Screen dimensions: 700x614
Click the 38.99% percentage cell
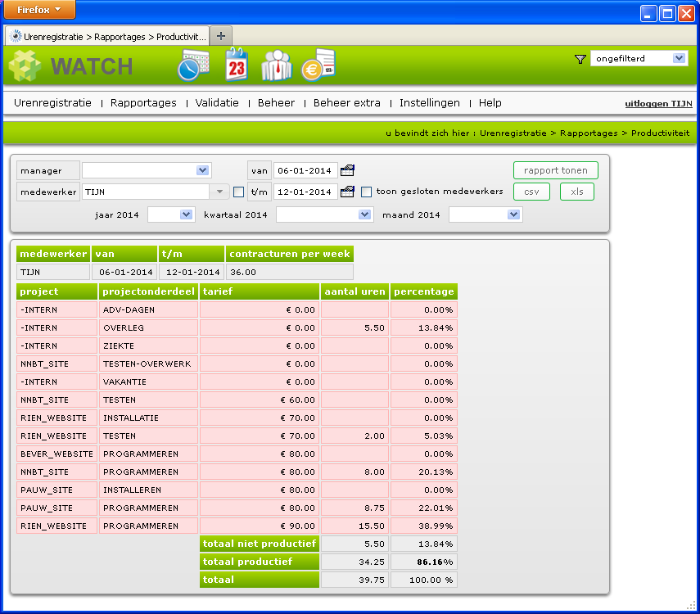(x=423, y=526)
